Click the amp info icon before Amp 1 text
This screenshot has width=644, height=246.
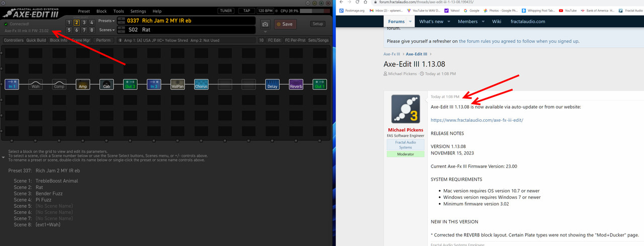tap(120, 40)
